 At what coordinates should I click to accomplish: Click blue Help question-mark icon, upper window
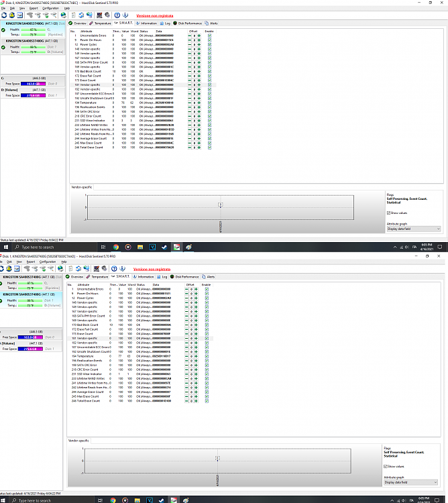117,15
